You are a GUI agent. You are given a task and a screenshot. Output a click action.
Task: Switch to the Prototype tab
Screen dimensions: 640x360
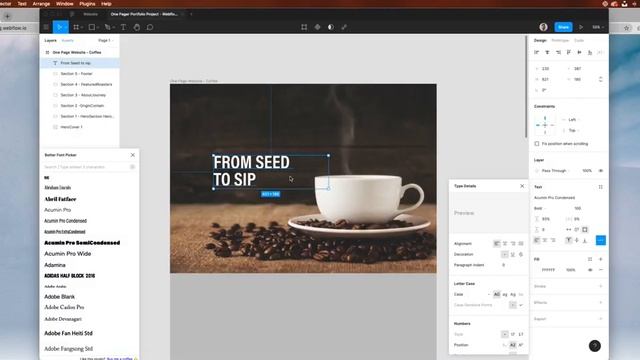tap(560, 40)
